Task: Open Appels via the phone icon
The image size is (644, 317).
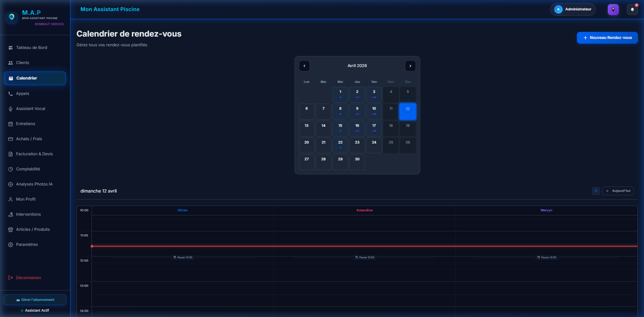Action: click(10, 94)
